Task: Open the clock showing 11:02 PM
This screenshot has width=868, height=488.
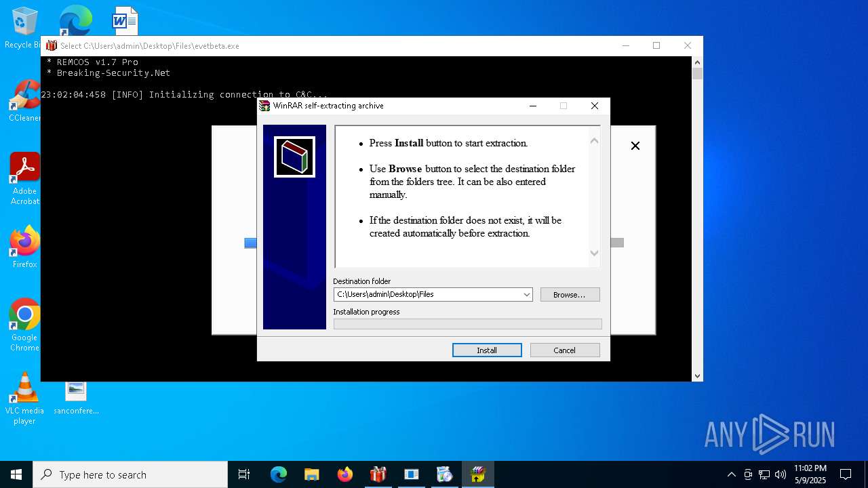Action: (810, 474)
